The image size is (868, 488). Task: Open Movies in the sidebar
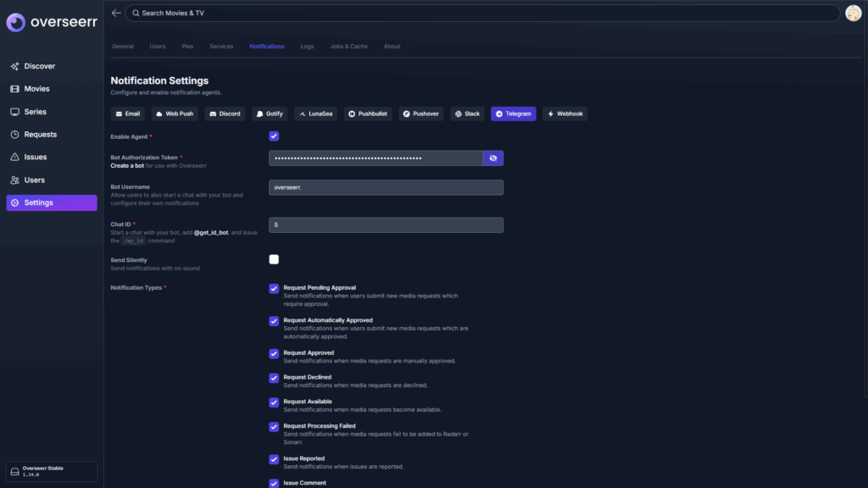[52, 88]
